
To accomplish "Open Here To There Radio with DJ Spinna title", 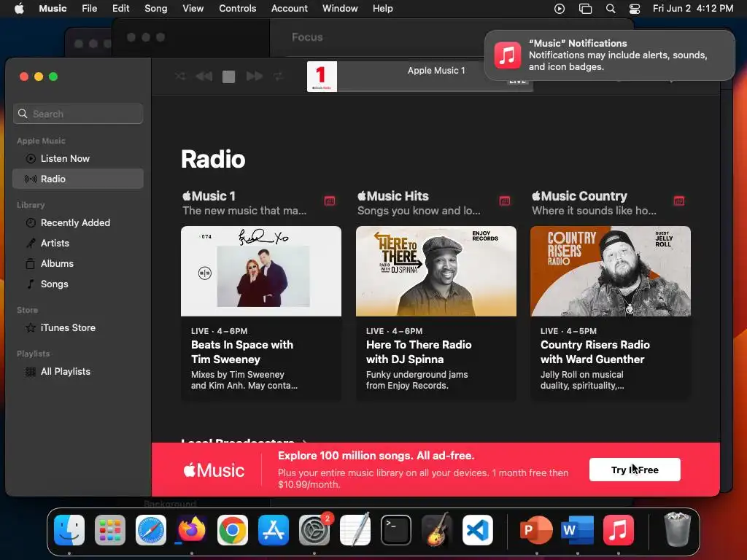I will [x=419, y=352].
